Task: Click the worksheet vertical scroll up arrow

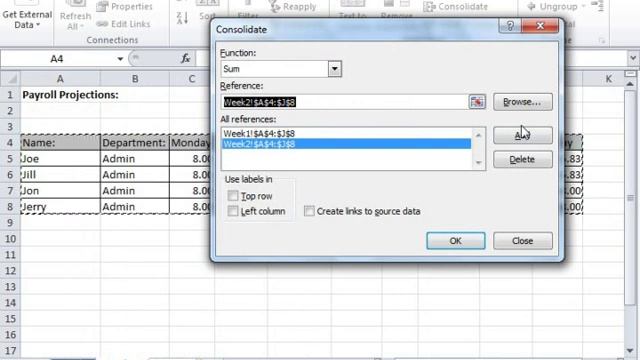Action: click(630, 84)
